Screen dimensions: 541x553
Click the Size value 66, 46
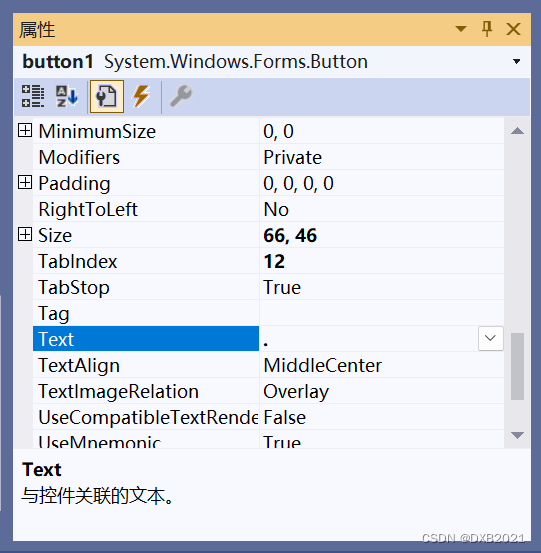[290, 235]
